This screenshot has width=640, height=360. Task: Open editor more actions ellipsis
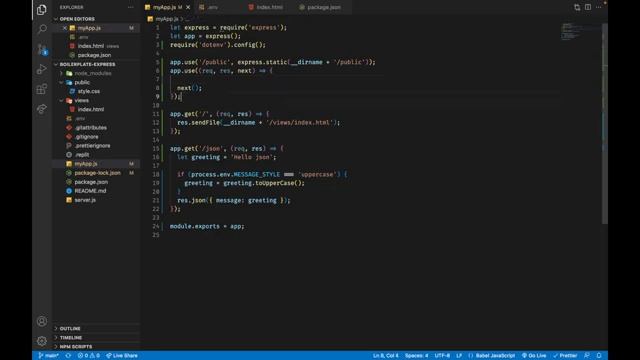(598, 7)
